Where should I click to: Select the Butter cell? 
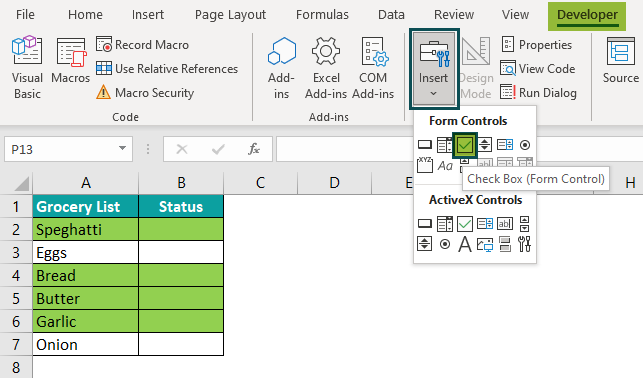(x=86, y=298)
